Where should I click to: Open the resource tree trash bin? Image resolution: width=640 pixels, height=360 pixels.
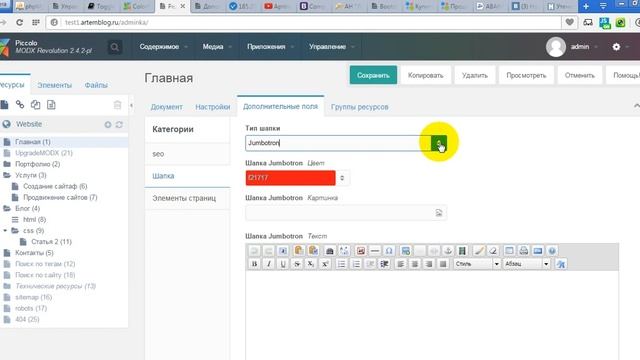point(118,105)
